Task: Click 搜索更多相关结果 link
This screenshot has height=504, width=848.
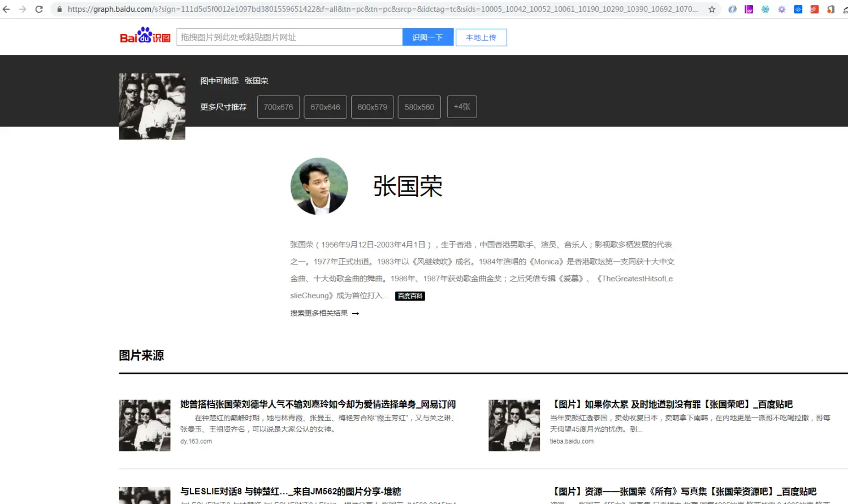Action: (x=319, y=313)
